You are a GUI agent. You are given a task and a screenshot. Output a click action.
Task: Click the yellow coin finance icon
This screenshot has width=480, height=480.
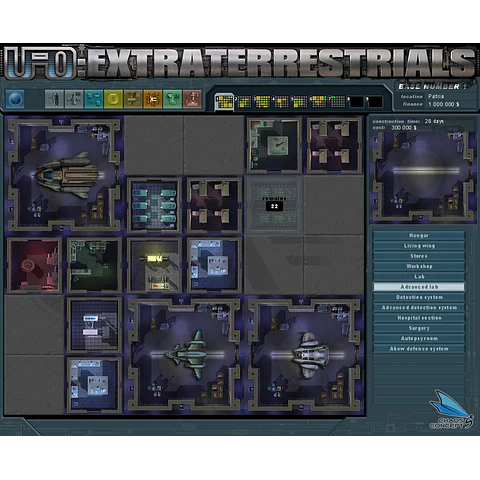click(x=113, y=99)
